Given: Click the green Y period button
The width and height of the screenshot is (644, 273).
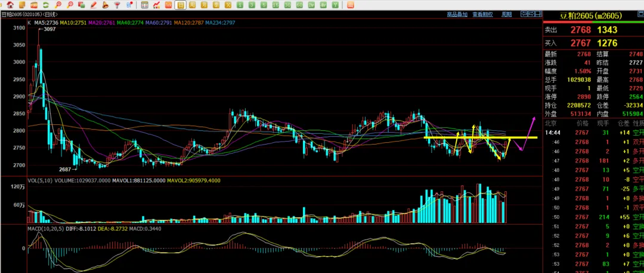Looking at the screenshot, I should click(x=335, y=5).
